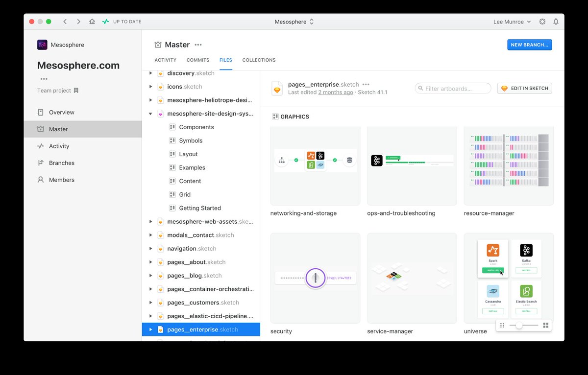Click Edit in Sketch button
588x375 pixels.
pyautogui.click(x=525, y=88)
